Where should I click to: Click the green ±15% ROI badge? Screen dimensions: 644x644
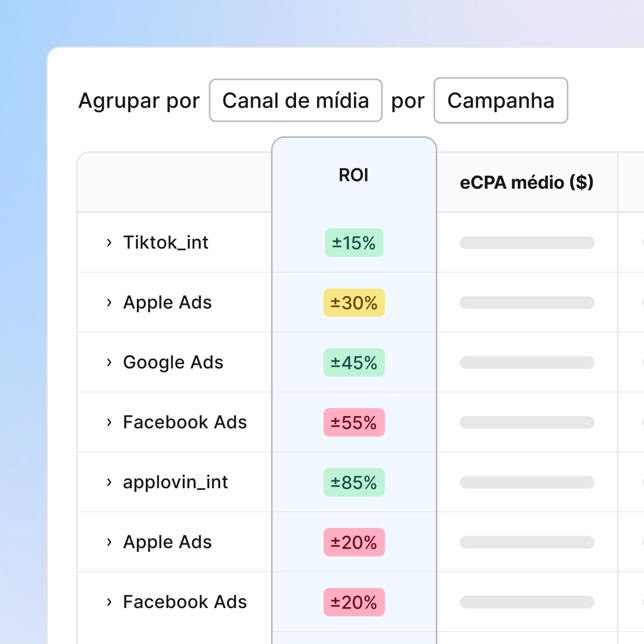point(354,243)
